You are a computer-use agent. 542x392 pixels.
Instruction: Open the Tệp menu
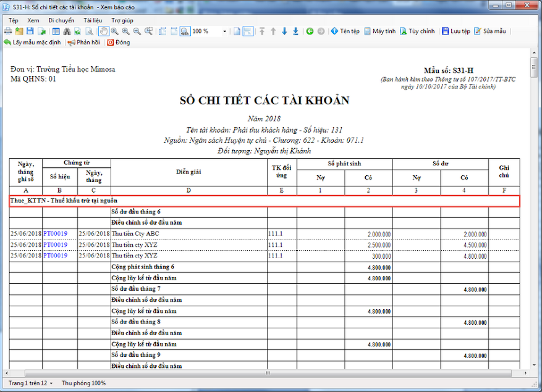[14, 20]
